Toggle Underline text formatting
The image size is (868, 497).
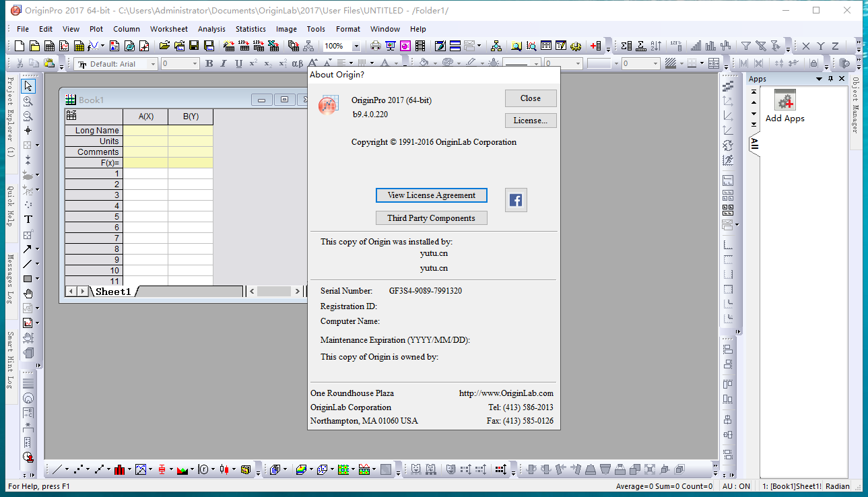[238, 64]
